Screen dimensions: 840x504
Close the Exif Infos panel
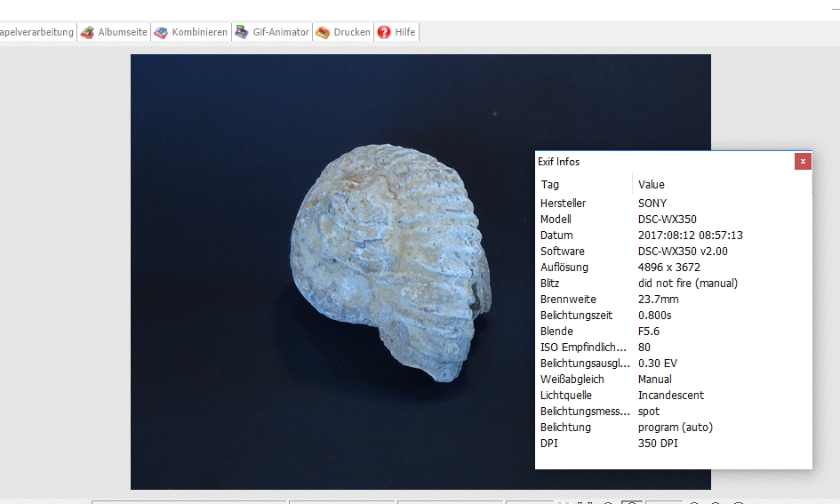coord(803,161)
